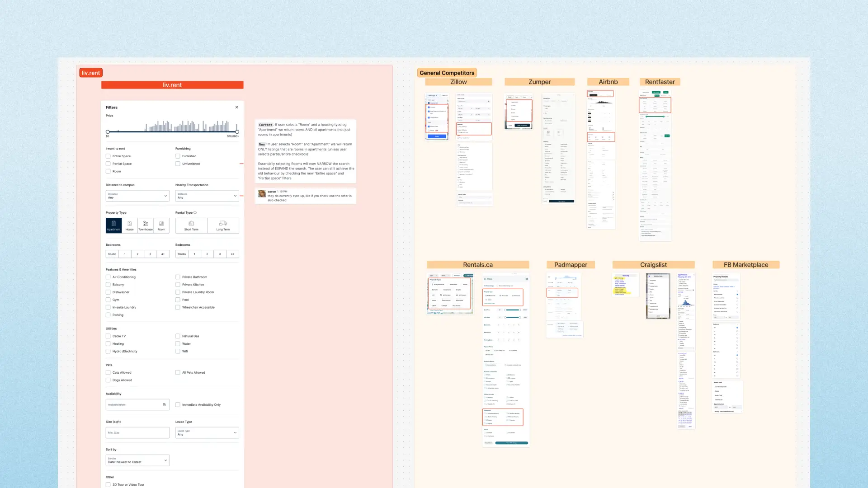Screen dimensions: 868x488
Task: Select the Studio option under left Bedrooms
Action: [112, 254]
